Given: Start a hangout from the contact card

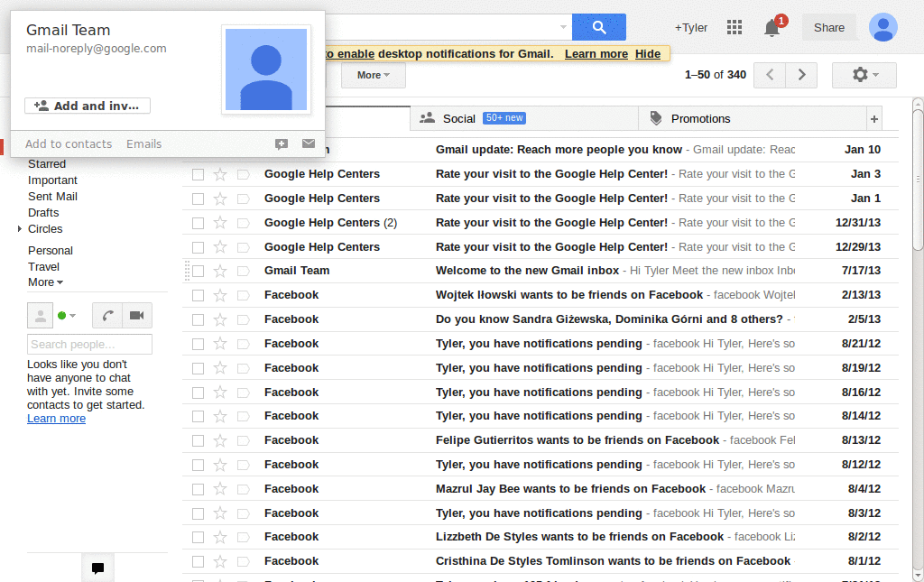Looking at the screenshot, I should click(281, 143).
